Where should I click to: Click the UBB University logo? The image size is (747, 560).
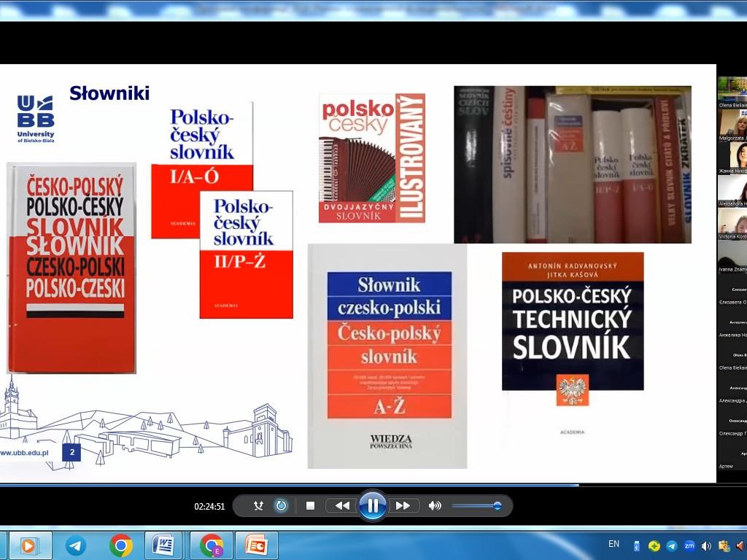point(36,119)
